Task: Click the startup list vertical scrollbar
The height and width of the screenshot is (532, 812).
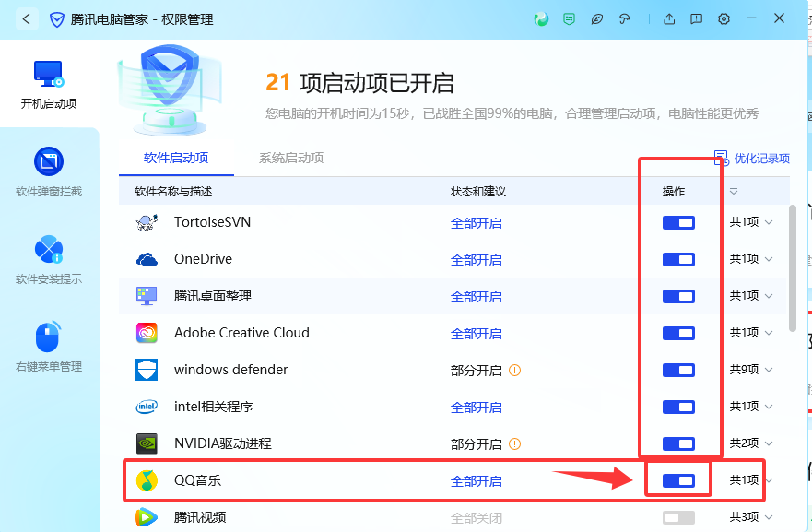Action: point(794,267)
